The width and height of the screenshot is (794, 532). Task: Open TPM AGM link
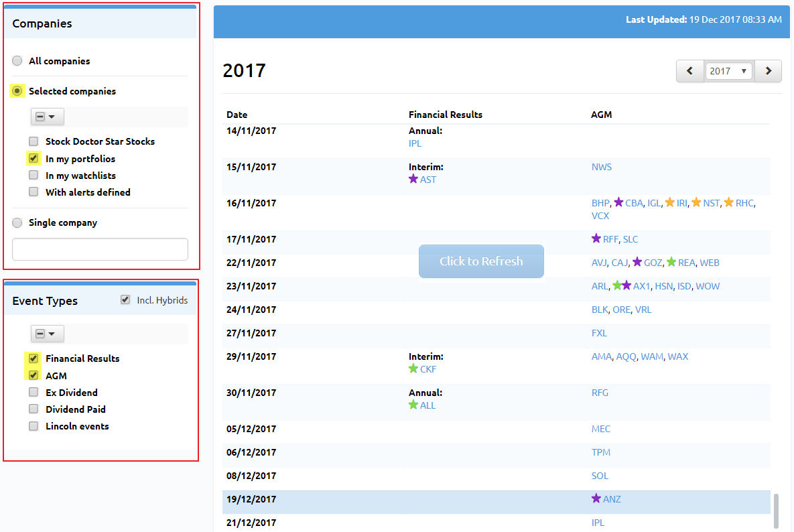click(x=600, y=452)
